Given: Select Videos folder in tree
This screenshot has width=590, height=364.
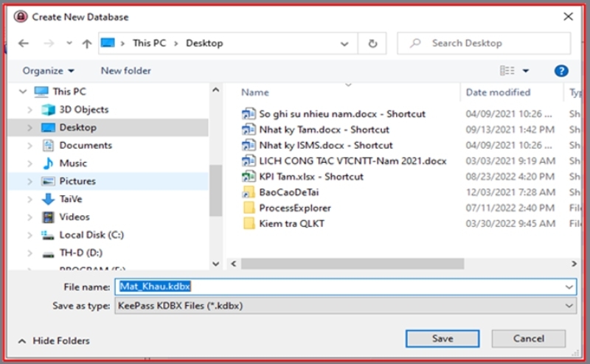Looking at the screenshot, I should pyautogui.click(x=74, y=217).
